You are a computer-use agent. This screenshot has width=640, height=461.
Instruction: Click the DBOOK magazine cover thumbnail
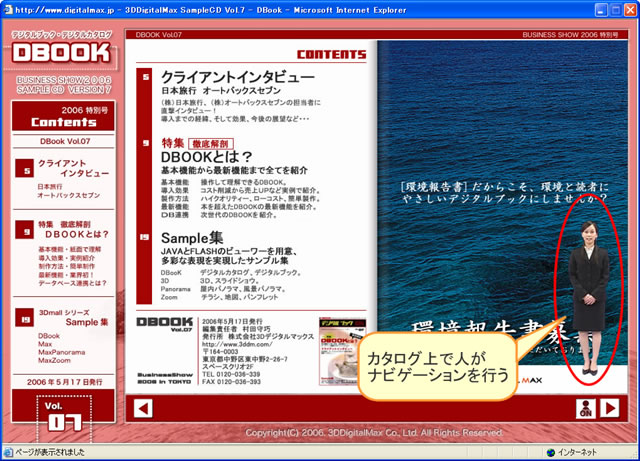(x=342, y=352)
